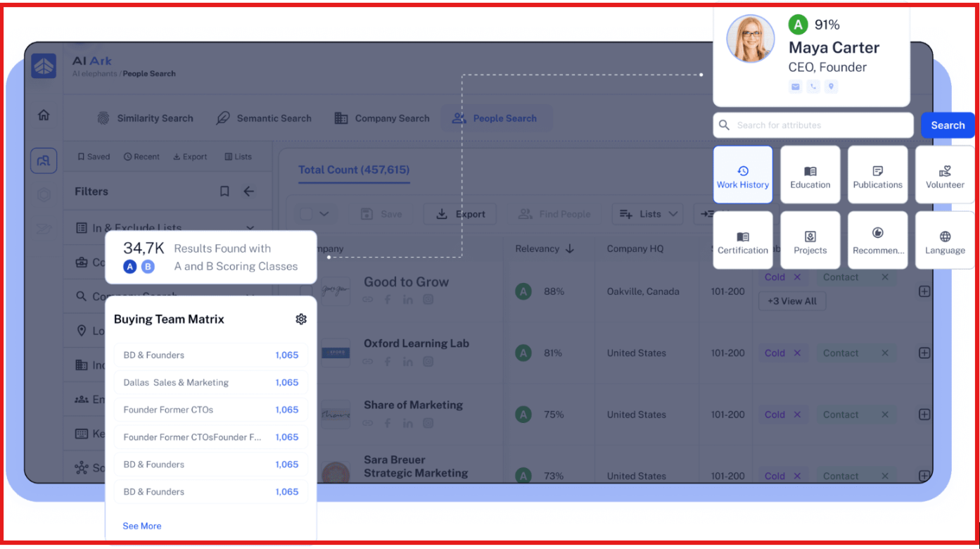The height and width of the screenshot is (549, 980).
Task: Click the bookmark icon in the Filters panel
Action: [224, 191]
